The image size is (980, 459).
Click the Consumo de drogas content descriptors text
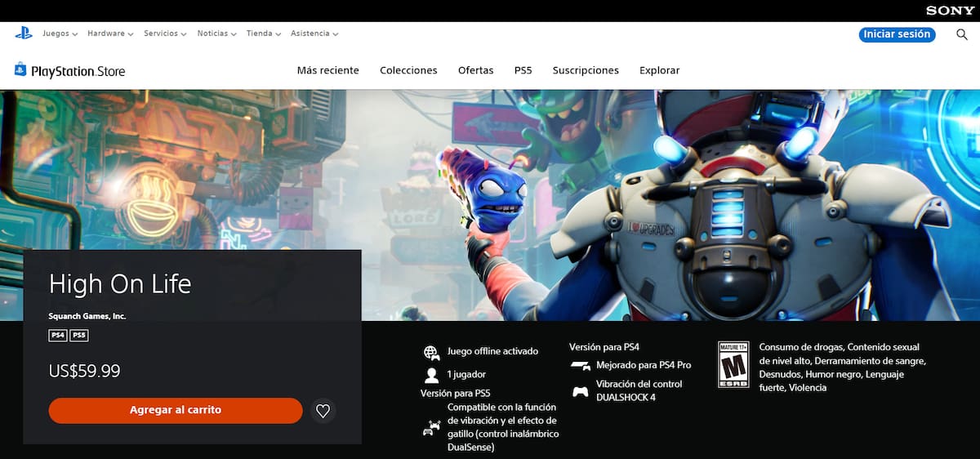point(842,368)
